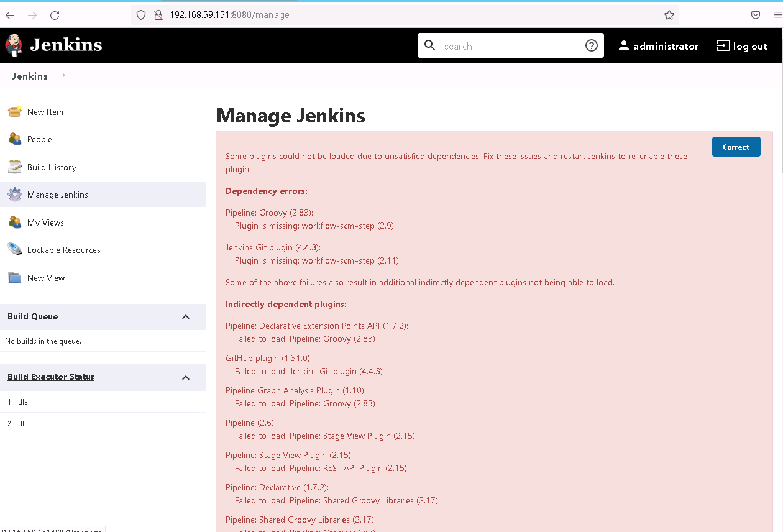
Task: Click executor 2 Idle row
Action: coord(103,423)
